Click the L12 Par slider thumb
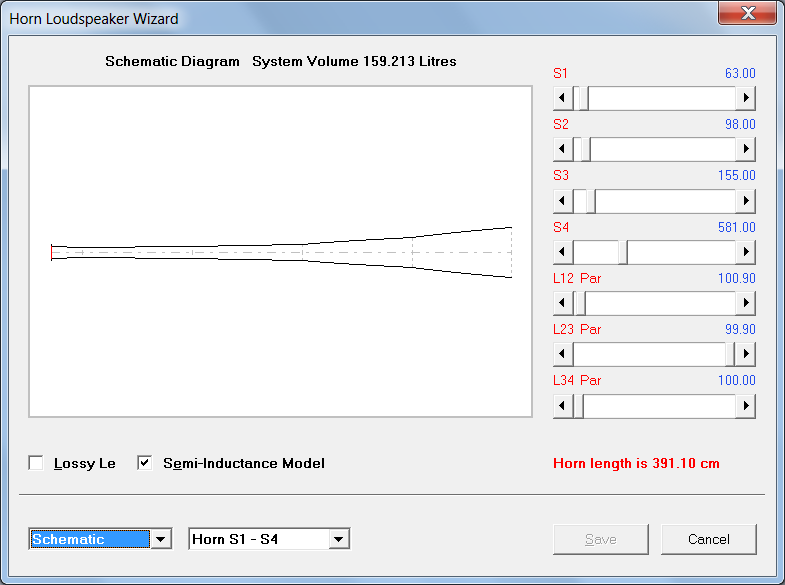This screenshot has height=585, width=785. tap(580, 303)
